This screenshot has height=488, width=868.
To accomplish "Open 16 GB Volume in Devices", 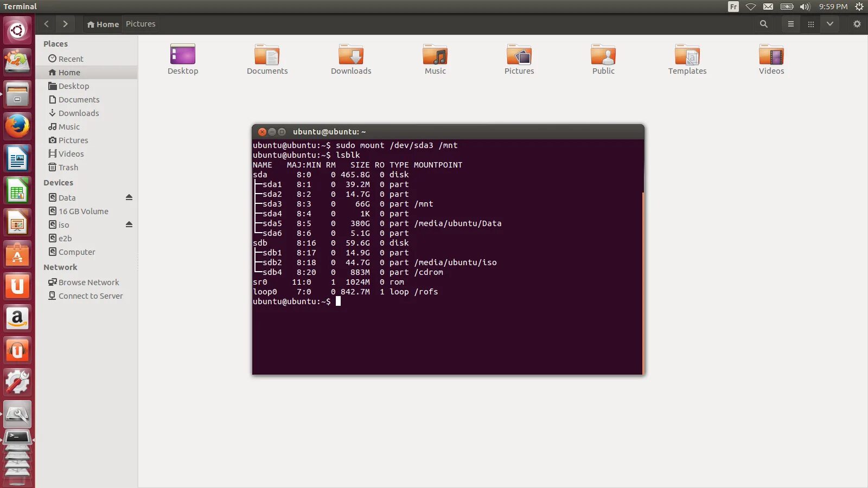I will (x=86, y=211).
